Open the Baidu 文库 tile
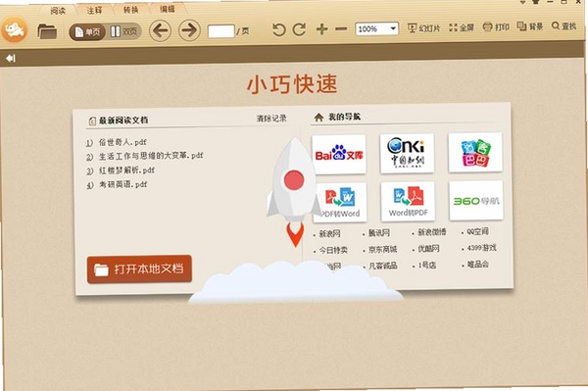The image size is (588, 391). coord(339,155)
